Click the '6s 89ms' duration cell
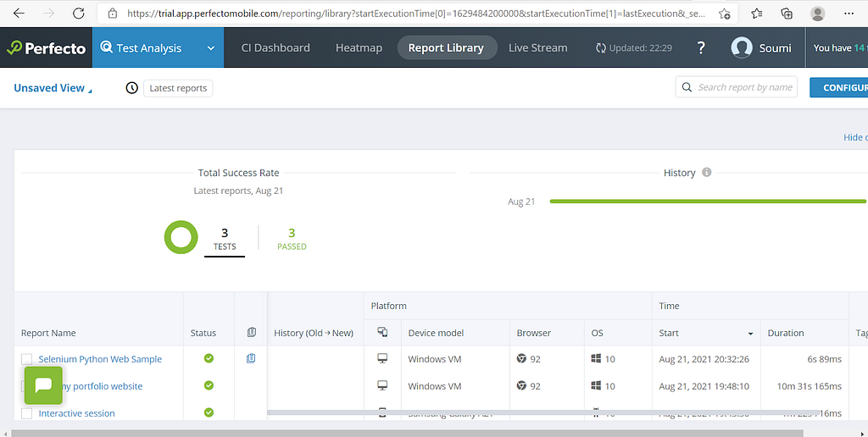The height and width of the screenshot is (437, 868). (x=824, y=359)
